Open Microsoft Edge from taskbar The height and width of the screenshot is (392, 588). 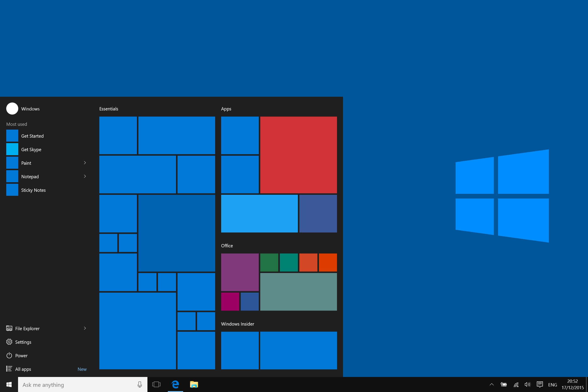(x=175, y=384)
